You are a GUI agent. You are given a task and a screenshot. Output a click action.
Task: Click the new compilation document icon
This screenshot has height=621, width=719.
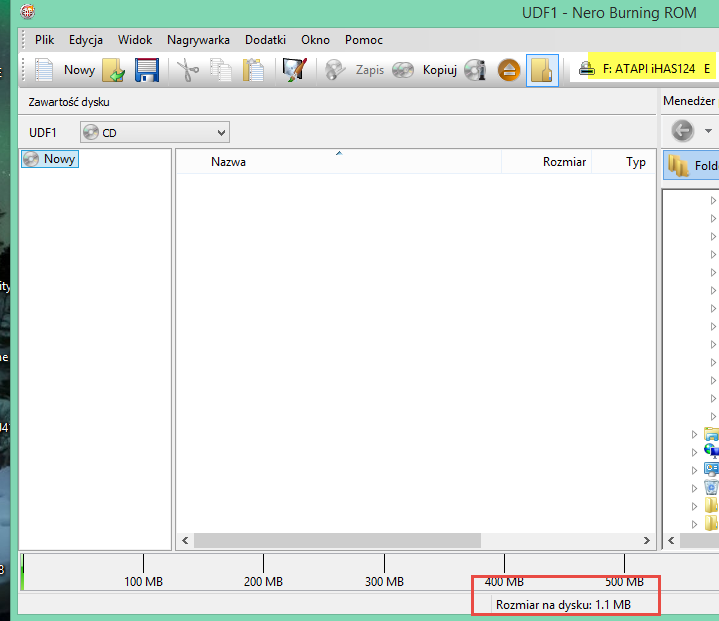pyautogui.click(x=44, y=70)
